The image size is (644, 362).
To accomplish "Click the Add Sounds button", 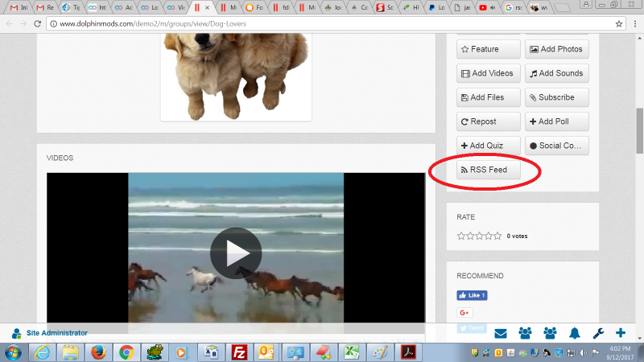I will pos(556,73).
